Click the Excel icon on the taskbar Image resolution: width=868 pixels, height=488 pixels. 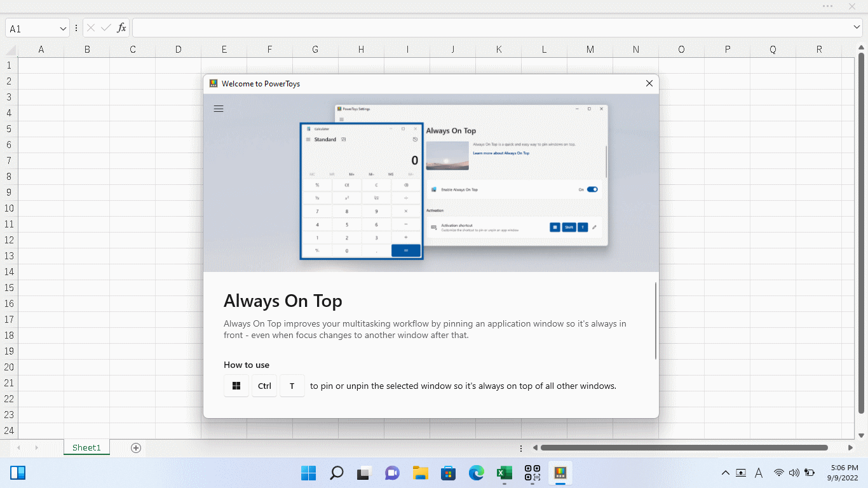point(504,473)
